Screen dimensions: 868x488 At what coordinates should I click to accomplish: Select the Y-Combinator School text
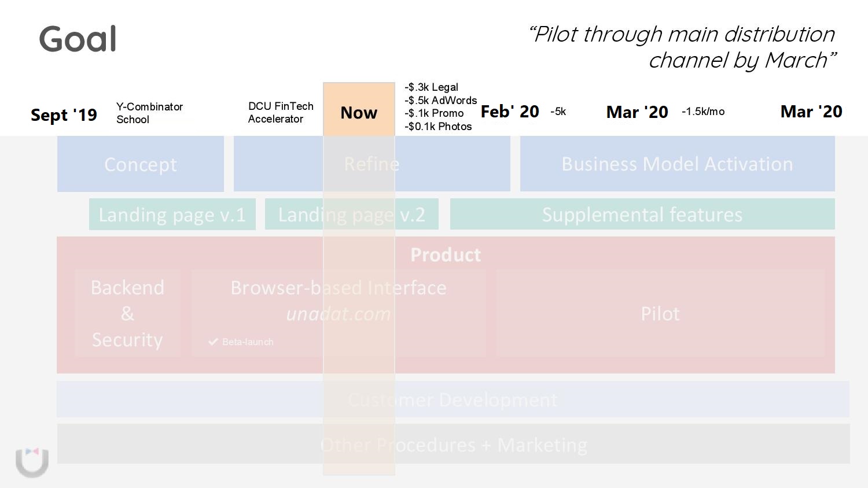[x=149, y=113]
